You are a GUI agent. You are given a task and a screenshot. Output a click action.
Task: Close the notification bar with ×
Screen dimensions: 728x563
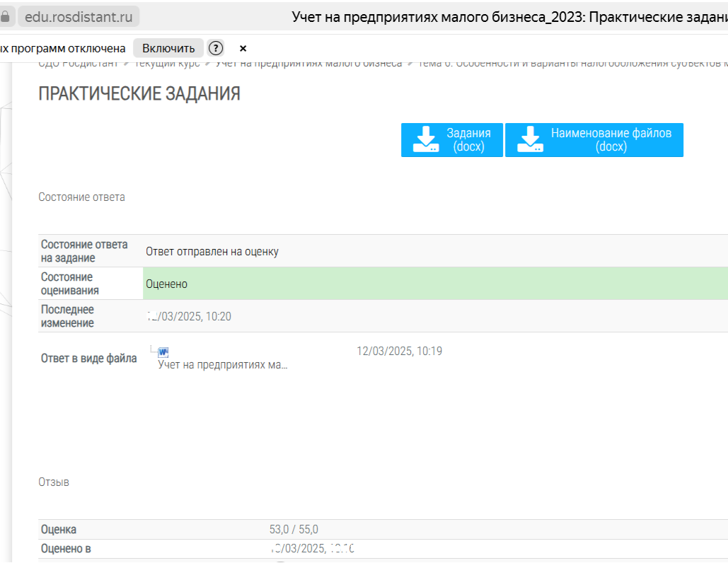(243, 48)
